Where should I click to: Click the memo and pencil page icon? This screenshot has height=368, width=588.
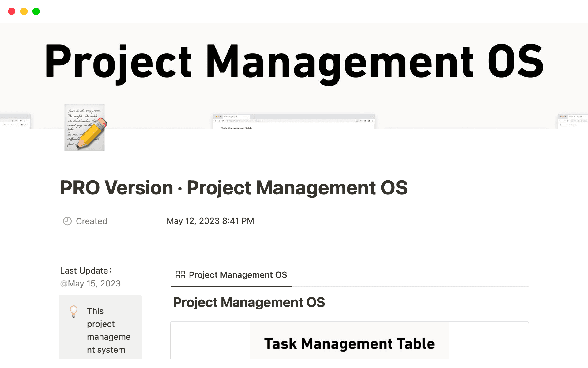pyautogui.click(x=85, y=128)
